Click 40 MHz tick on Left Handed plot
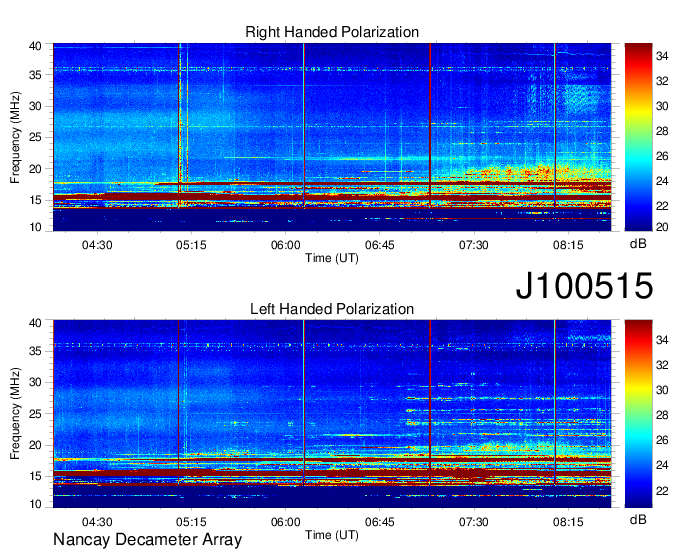The width and height of the screenshot is (680, 552). [35, 323]
